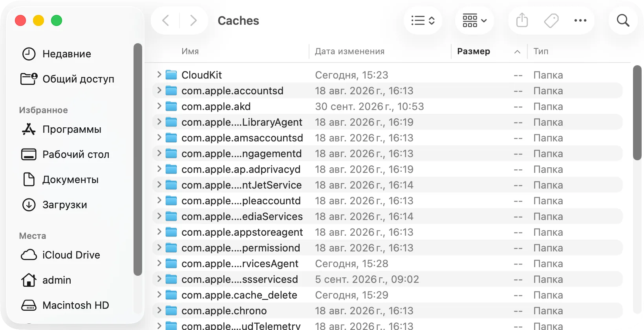Expand the com.apple.chrono folder

[x=159, y=310]
